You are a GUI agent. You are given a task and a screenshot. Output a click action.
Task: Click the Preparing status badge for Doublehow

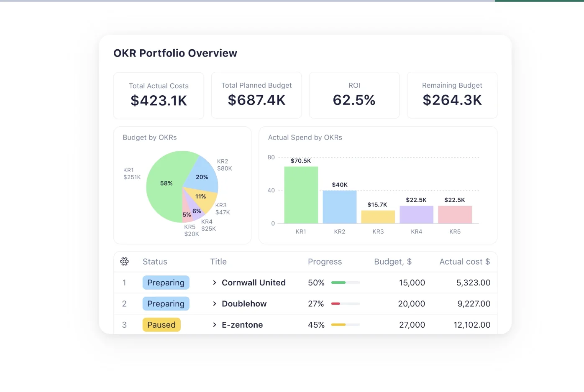pos(166,303)
